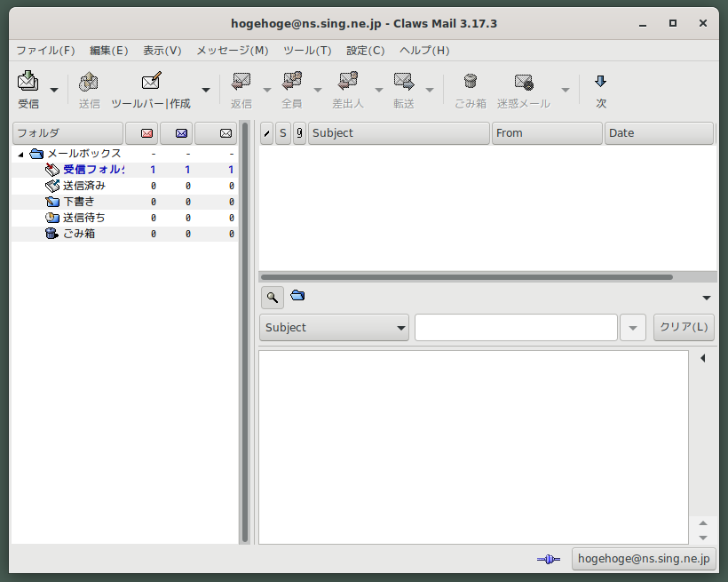Click the unread messages column header icon
Viewport: 728px width, 582px height.
pyautogui.click(x=181, y=133)
